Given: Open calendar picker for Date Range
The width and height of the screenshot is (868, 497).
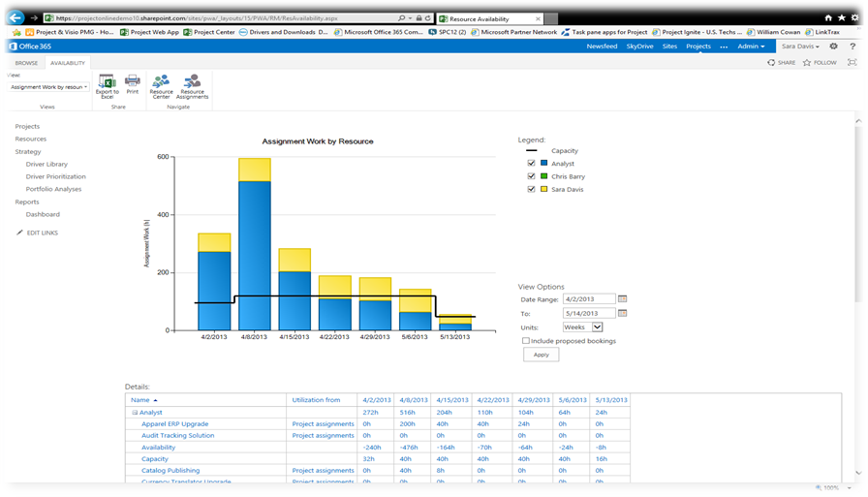Looking at the screenshot, I should (x=623, y=299).
